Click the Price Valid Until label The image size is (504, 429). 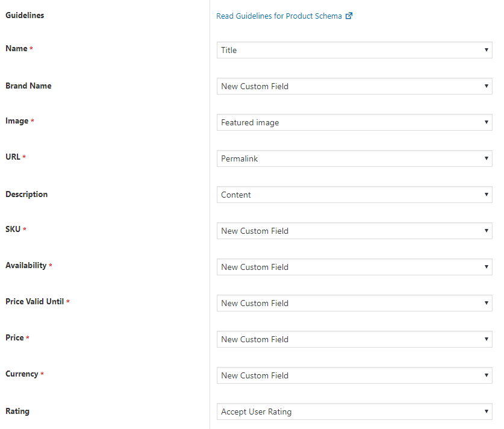point(34,301)
